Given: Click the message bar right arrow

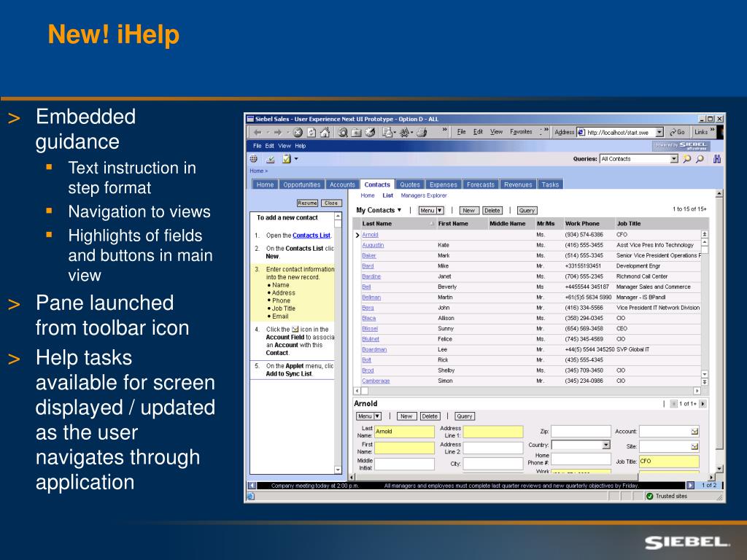Looking at the screenshot, I should point(690,485).
